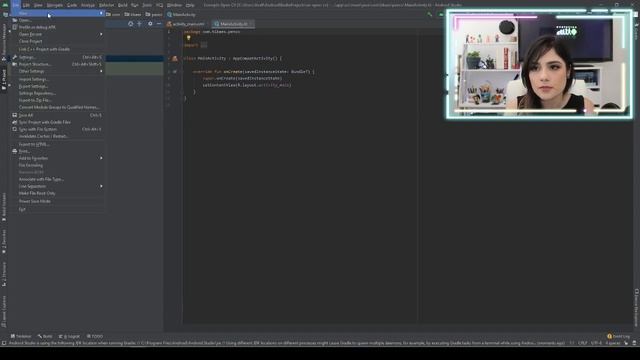Open the Layout Captures side tab

[x=4, y=312]
